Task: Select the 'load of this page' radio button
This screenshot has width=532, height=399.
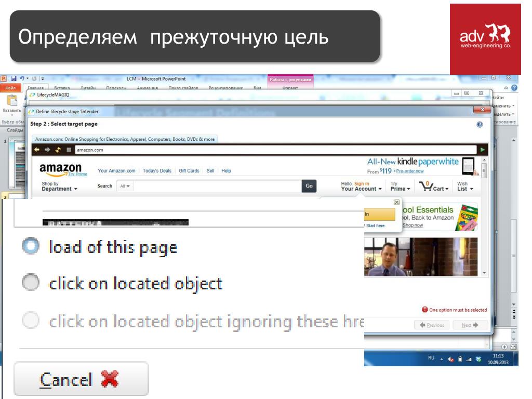Action: [31, 246]
